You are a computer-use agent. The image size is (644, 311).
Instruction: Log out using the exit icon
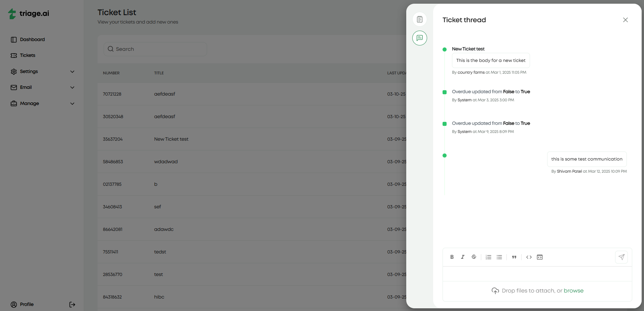(x=72, y=305)
